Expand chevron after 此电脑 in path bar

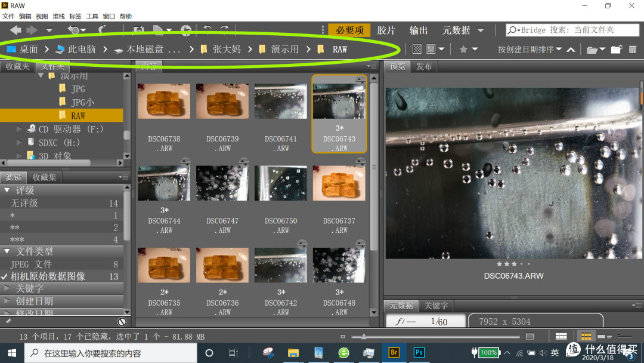pyautogui.click(x=105, y=50)
